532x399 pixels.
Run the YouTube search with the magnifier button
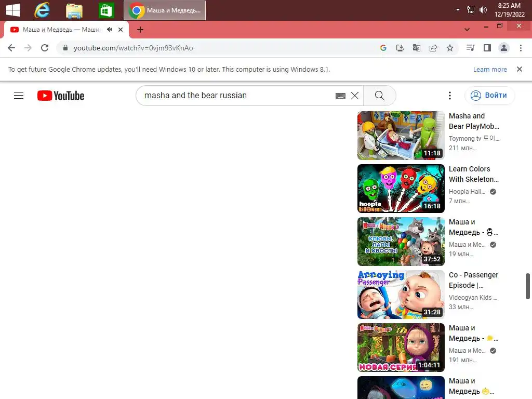coord(380,96)
